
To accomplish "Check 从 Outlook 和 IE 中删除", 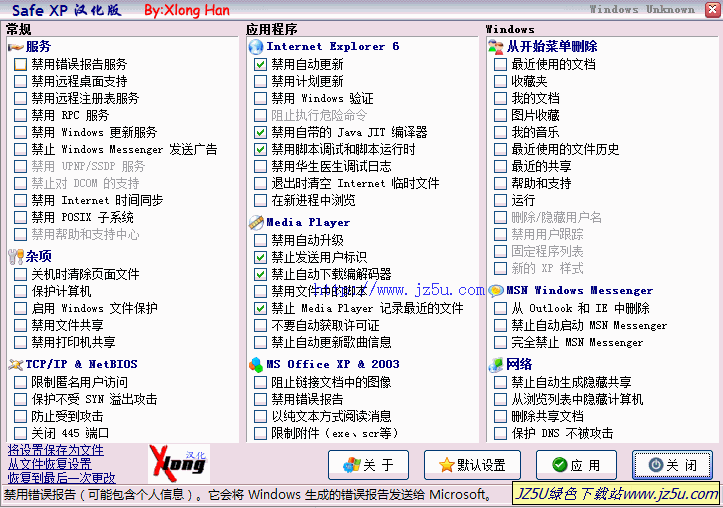I will point(500,308).
